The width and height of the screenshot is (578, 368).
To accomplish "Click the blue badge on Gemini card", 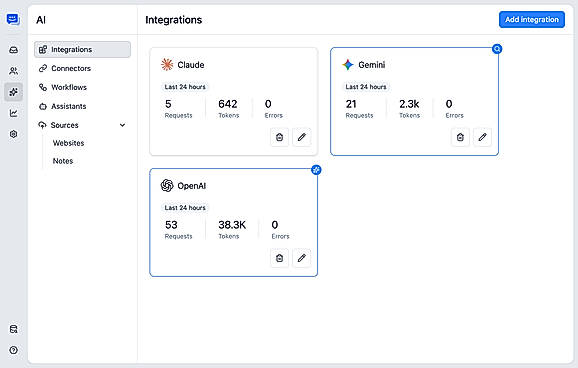I will pos(497,49).
